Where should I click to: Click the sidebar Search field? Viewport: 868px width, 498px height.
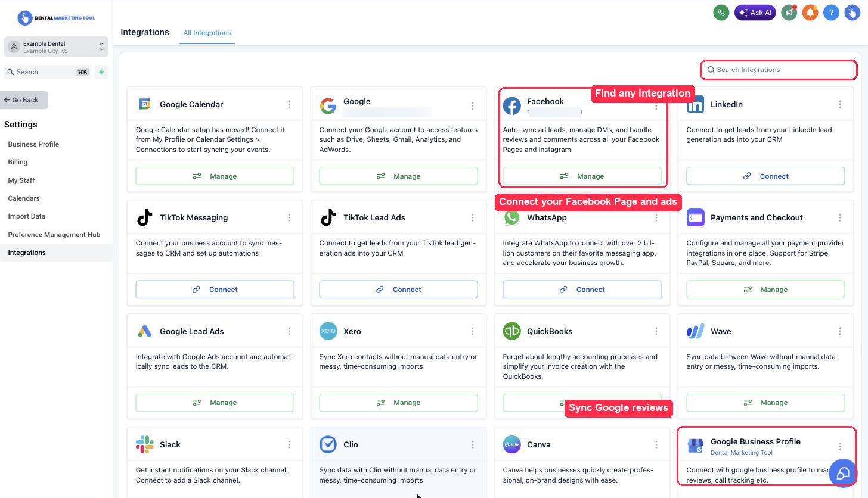[48, 72]
